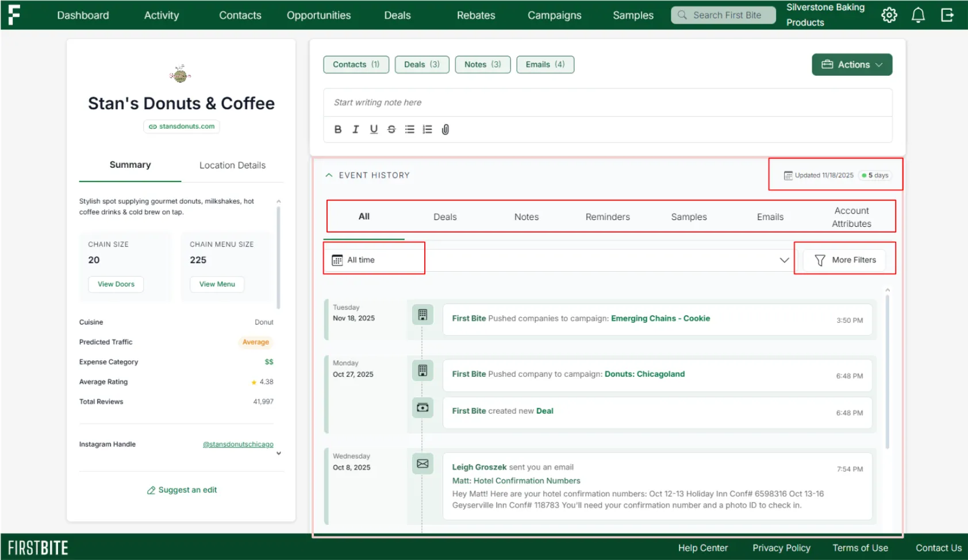Open the Actions dropdown
The image size is (968, 560).
[852, 64]
